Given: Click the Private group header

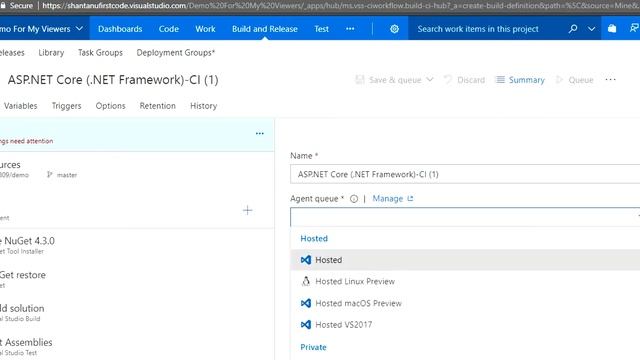Looking at the screenshot, I should point(313,347).
